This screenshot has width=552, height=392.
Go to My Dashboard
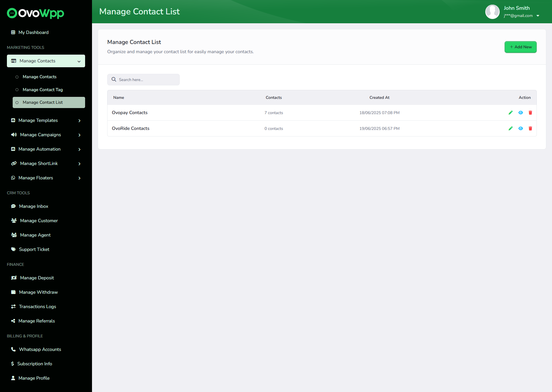click(x=33, y=32)
